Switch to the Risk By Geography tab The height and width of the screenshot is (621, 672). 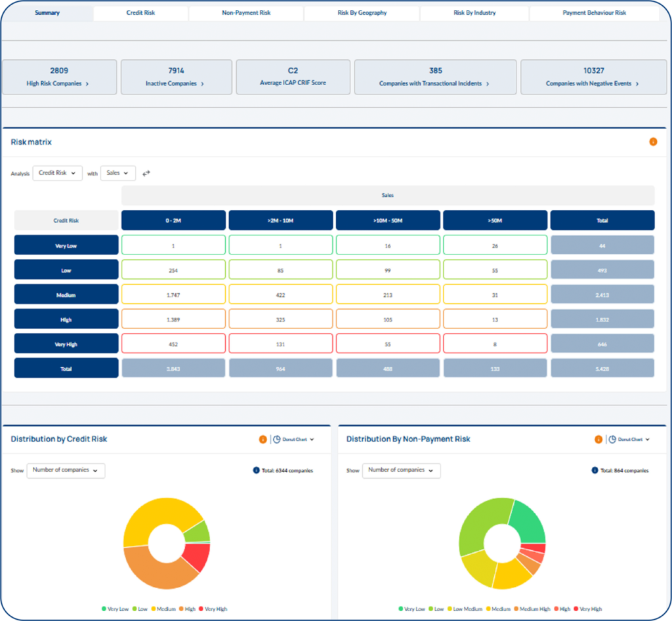coord(362,13)
